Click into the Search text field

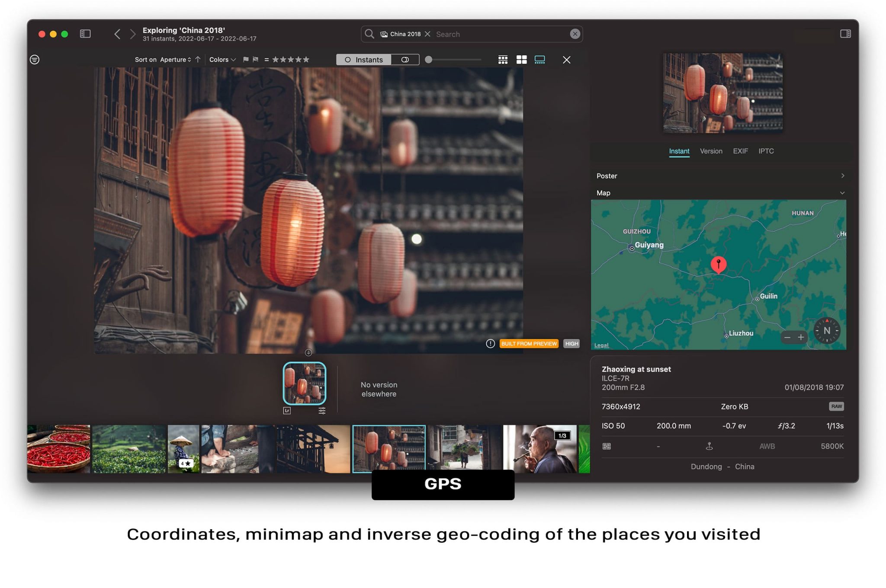pos(501,34)
